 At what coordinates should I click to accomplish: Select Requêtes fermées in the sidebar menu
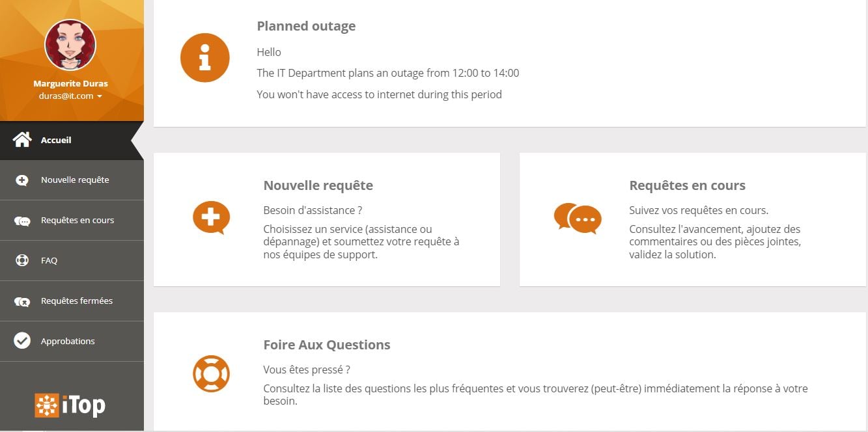pyautogui.click(x=77, y=301)
